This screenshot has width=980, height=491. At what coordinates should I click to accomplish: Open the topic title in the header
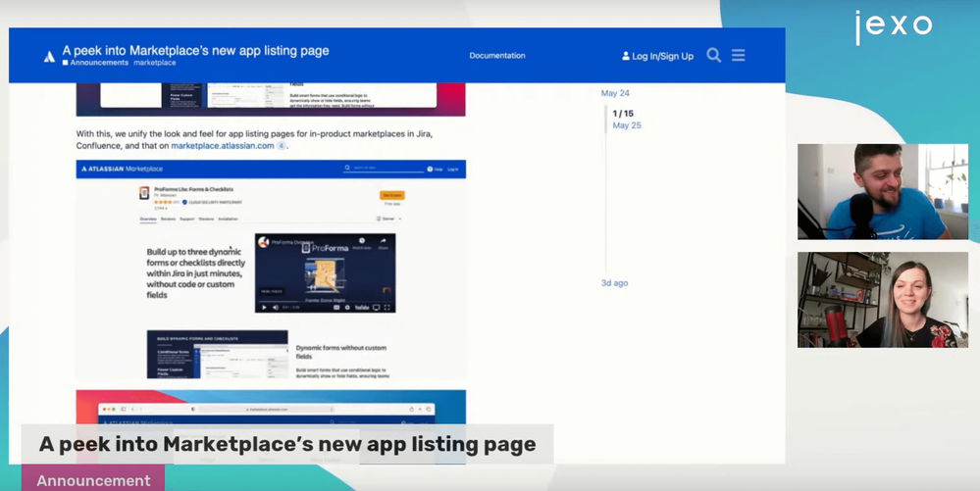tap(195, 51)
